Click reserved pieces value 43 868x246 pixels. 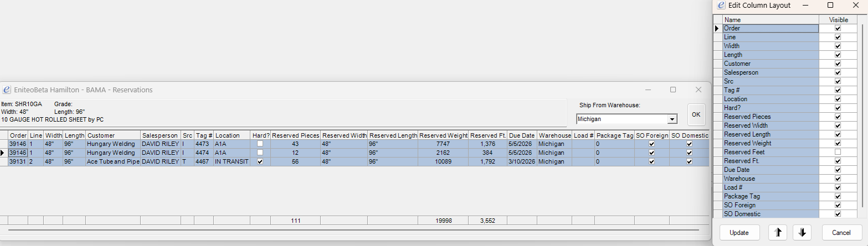[x=295, y=144]
